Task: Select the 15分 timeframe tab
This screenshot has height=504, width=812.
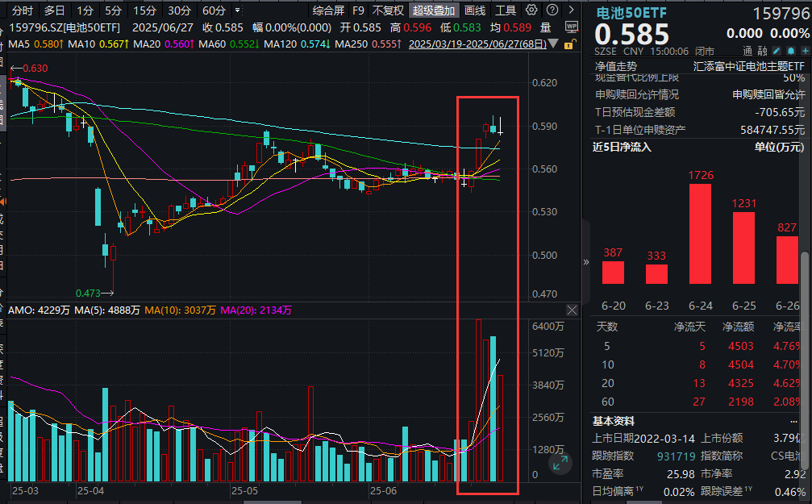Action: (144, 10)
